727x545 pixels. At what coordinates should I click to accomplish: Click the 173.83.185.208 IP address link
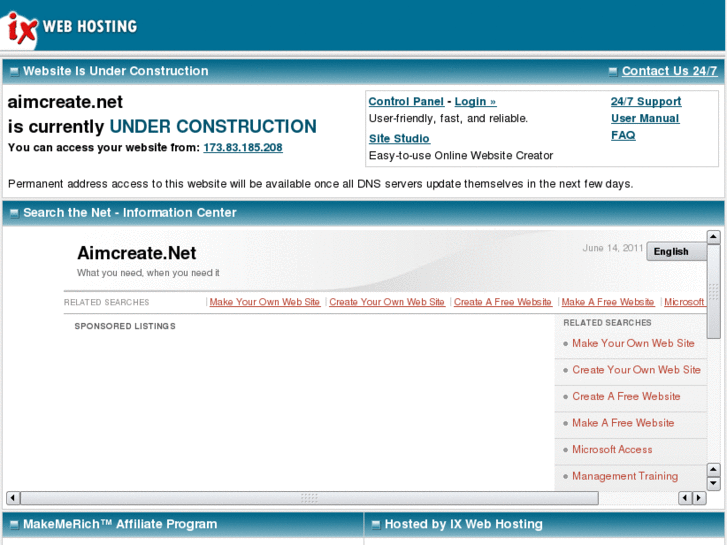coord(243,147)
